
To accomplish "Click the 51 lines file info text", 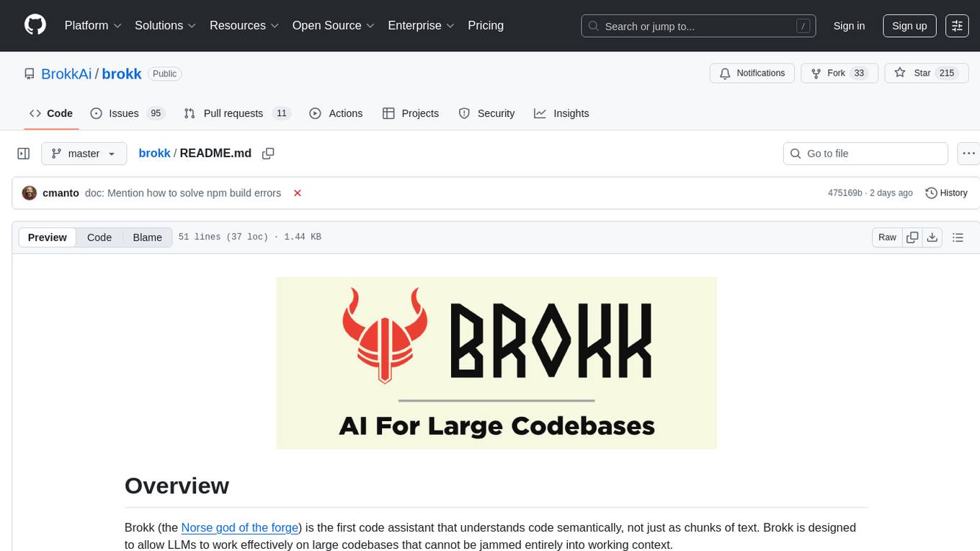I will pyautogui.click(x=249, y=237).
